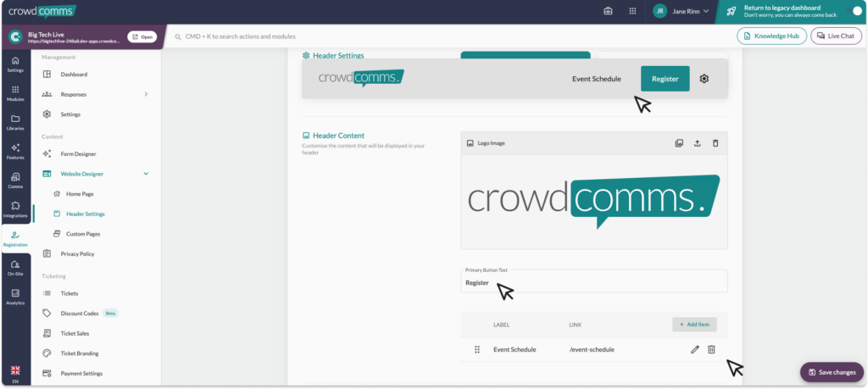The width and height of the screenshot is (868, 389).
Task: Open Integrations in the left rail
Action: pyautogui.click(x=15, y=209)
